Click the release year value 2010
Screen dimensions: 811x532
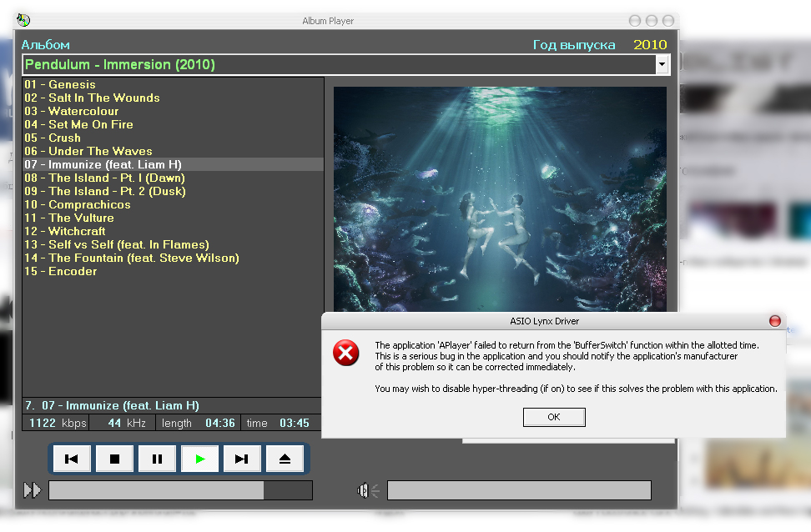point(650,45)
